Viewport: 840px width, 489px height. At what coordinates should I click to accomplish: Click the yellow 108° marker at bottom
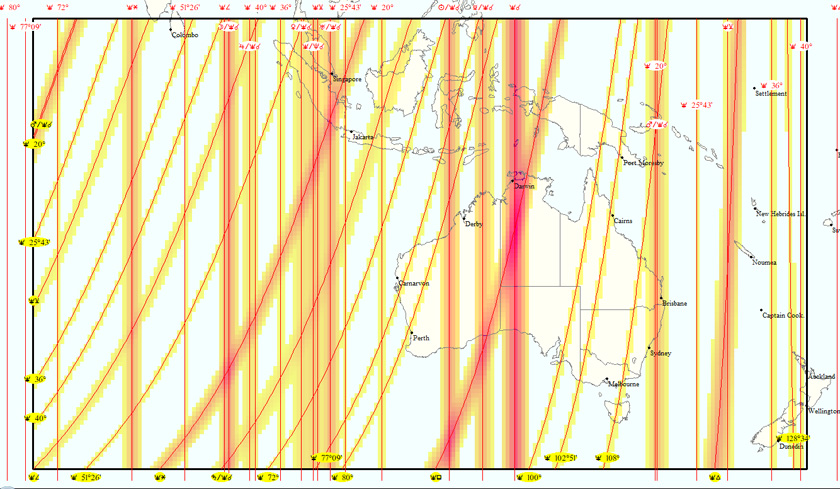point(608,458)
